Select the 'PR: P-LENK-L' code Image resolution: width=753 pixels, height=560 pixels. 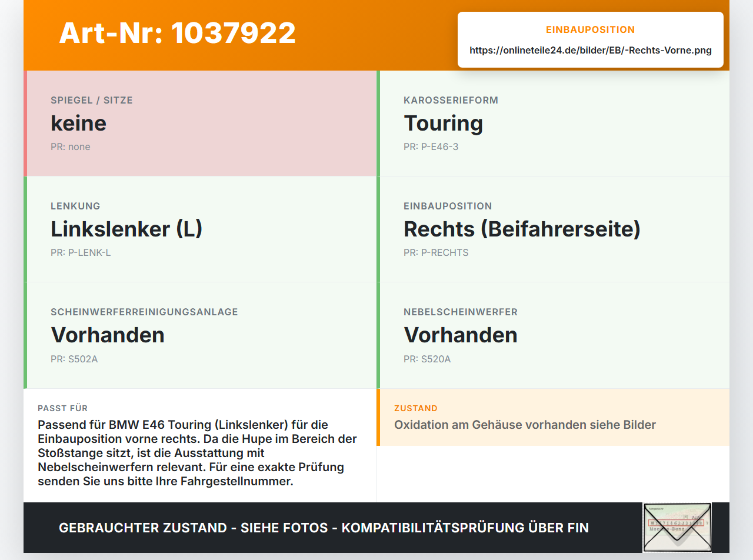coord(81,253)
